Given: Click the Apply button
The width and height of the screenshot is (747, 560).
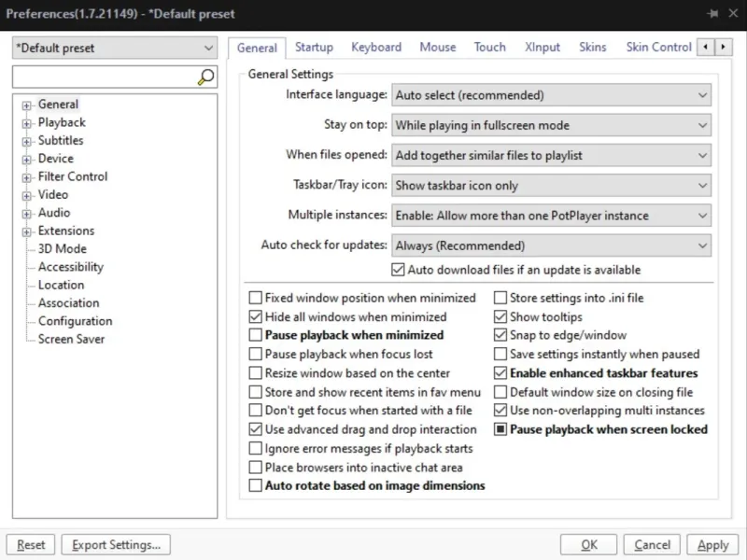Looking at the screenshot, I should coord(712,545).
